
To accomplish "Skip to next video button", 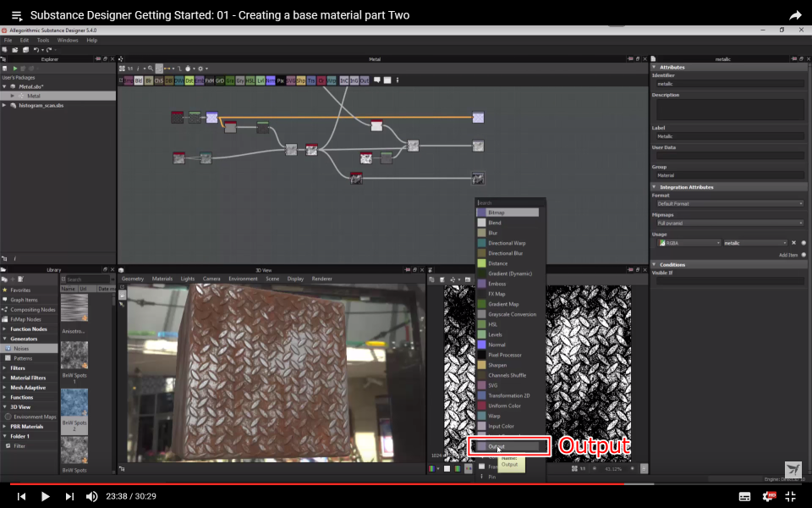I will pyautogui.click(x=69, y=496).
